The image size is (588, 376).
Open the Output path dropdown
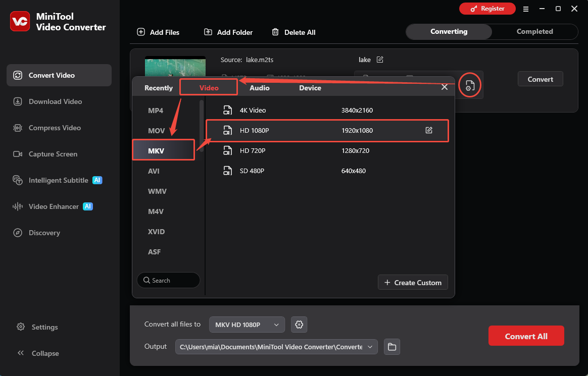(x=276, y=347)
